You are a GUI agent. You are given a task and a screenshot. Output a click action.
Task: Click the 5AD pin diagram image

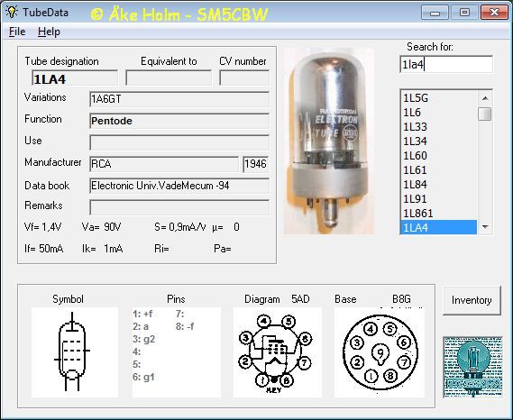coord(277,352)
